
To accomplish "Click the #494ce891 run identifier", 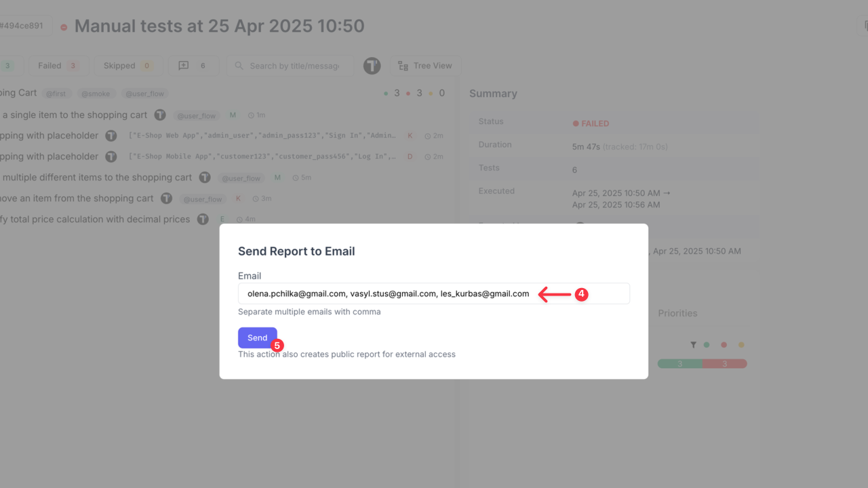I will point(22,24).
